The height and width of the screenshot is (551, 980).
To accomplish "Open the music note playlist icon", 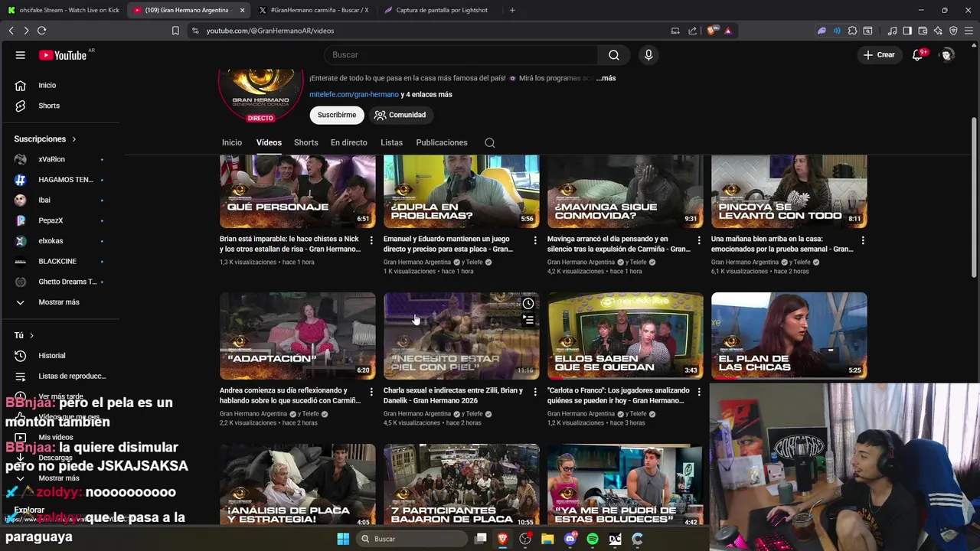I will (892, 31).
